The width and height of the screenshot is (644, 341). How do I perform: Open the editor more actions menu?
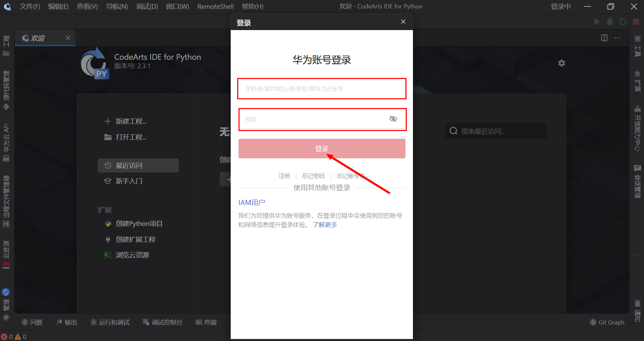point(618,38)
